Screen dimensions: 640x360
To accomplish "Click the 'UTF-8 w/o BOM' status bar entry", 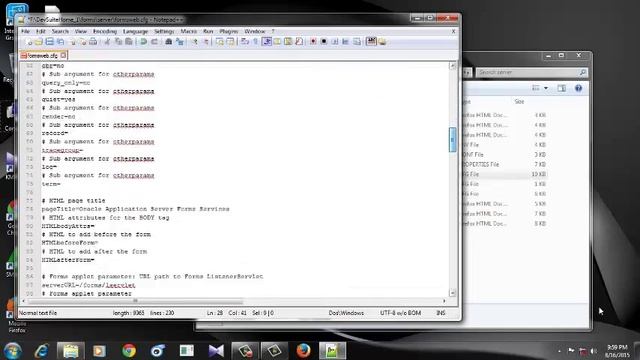I will pos(400,313).
